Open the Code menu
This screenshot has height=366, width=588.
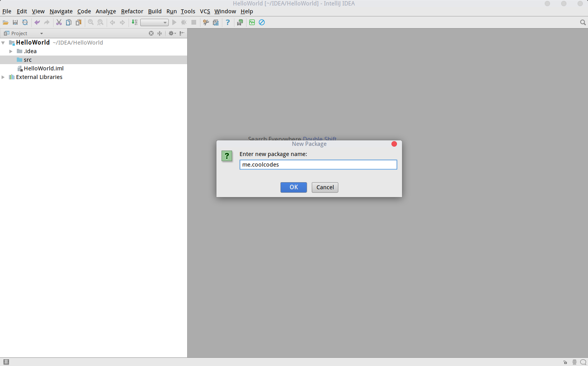(x=84, y=11)
